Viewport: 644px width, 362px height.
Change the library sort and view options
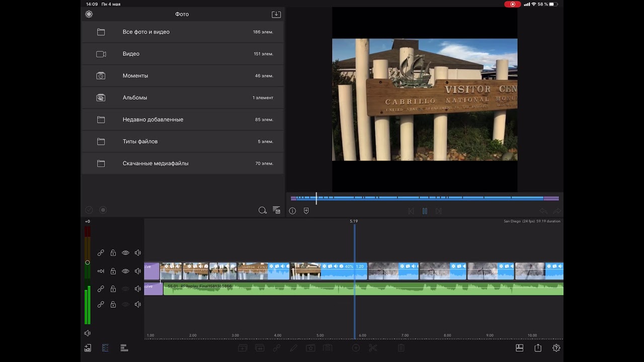point(276,210)
